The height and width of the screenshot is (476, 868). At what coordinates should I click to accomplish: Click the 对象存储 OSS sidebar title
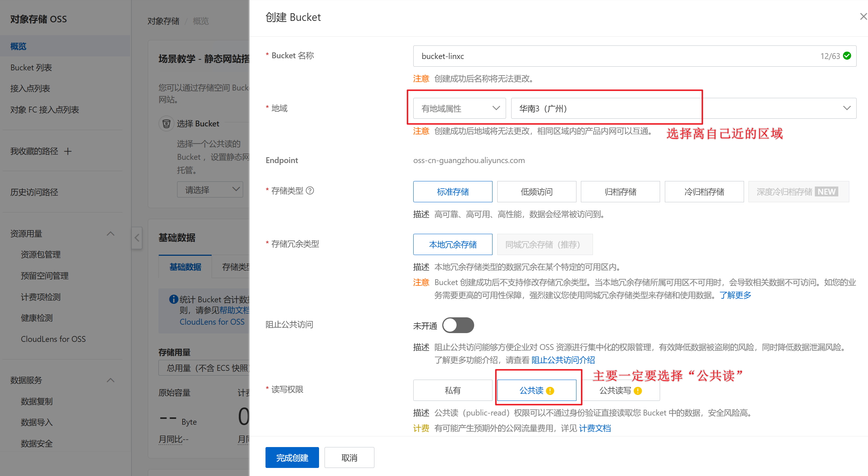click(39, 19)
